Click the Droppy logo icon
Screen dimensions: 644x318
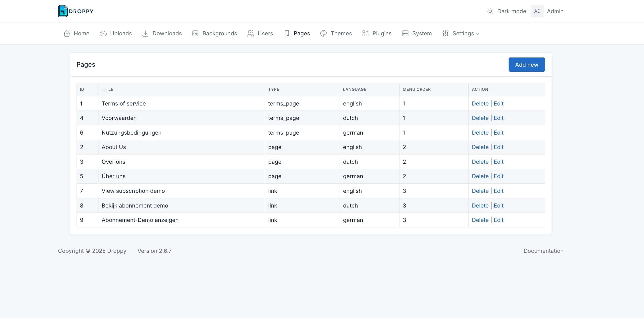coord(63,11)
